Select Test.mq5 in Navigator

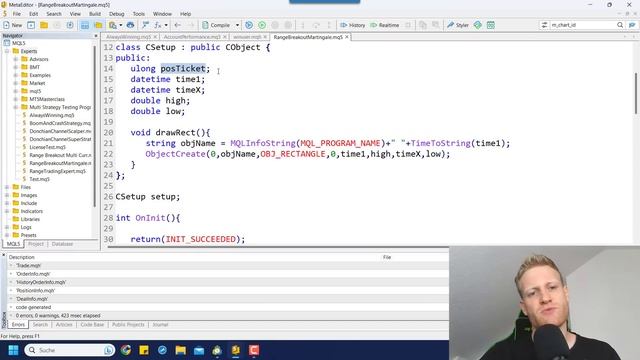coord(39,179)
